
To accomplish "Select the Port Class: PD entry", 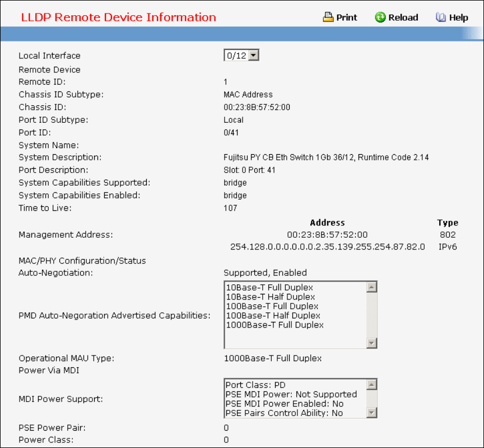I will pos(255,385).
